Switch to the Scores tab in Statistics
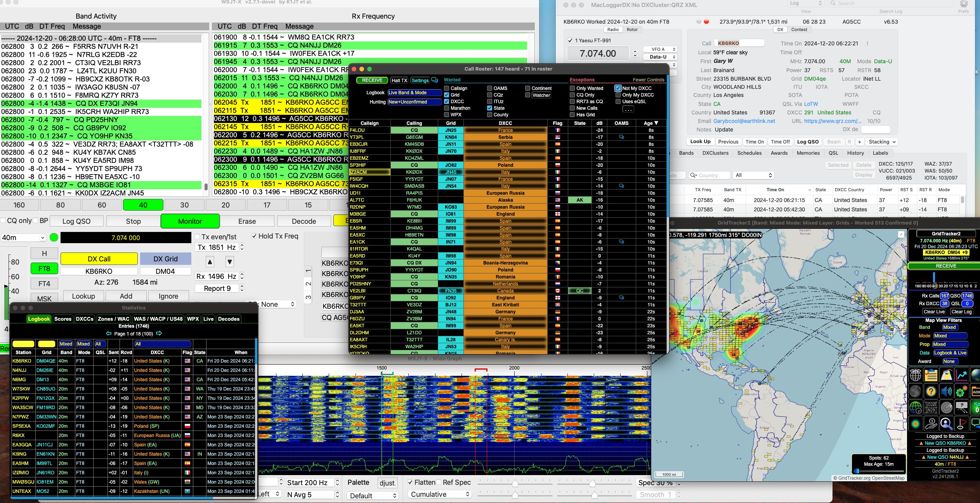980x503 pixels. click(62, 319)
